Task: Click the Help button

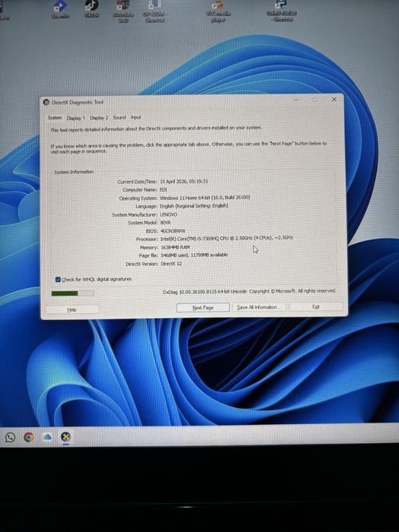Action: [72, 309]
